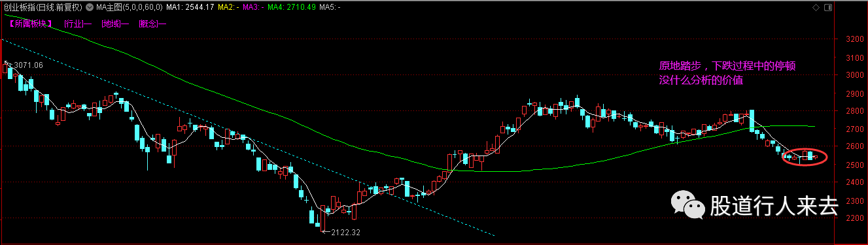Image resolution: width=868 pixels, height=245 pixels.
Task: Open the [行业] sector link
Action: (78, 24)
